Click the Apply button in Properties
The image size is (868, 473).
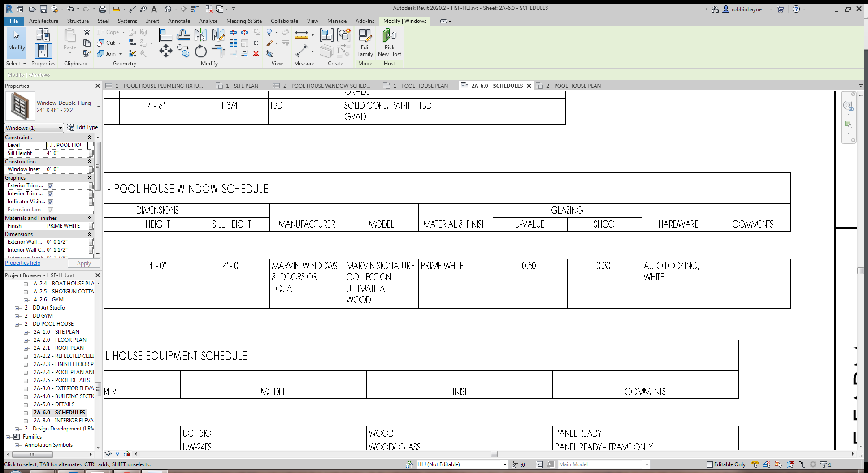(x=84, y=263)
